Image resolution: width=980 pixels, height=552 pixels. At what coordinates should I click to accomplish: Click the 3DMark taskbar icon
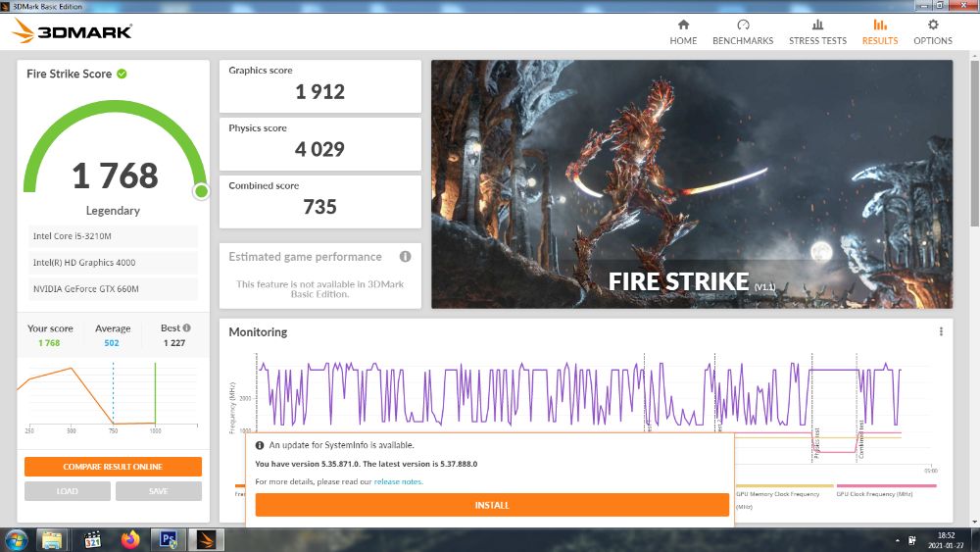tap(206, 539)
